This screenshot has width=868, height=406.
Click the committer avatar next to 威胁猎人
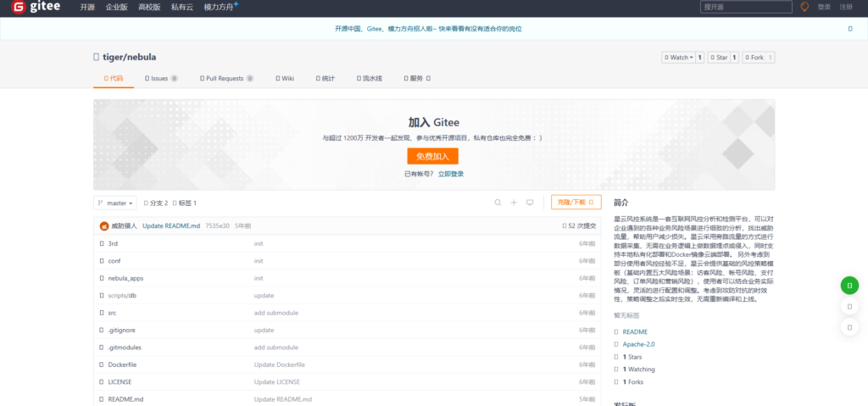pos(104,226)
